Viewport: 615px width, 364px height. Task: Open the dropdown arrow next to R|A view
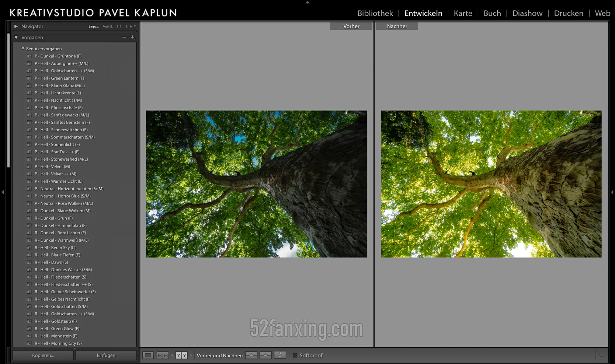(x=172, y=356)
